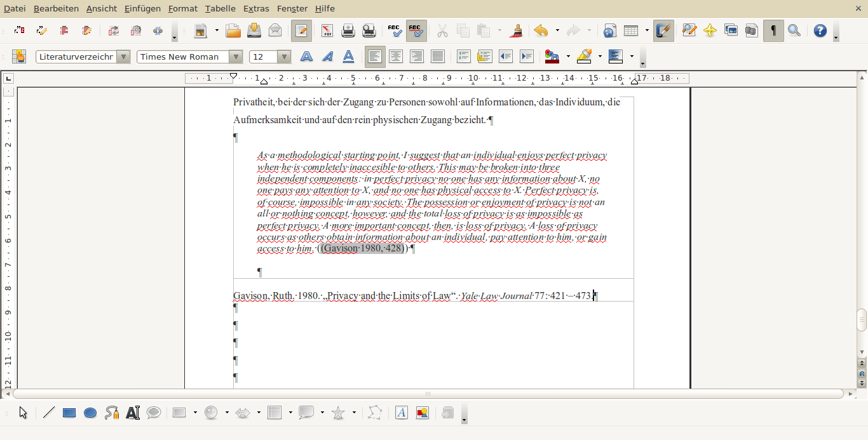
Task: Insert a hyperlink via globe icon
Action: tap(610, 30)
